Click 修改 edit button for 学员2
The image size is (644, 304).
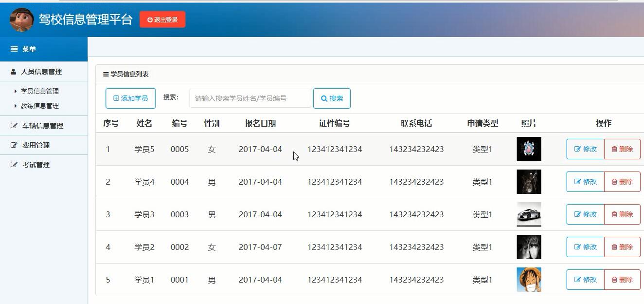click(585, 247)
